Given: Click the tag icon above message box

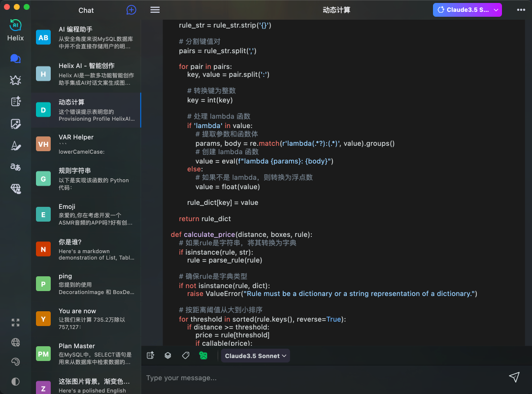Looking at the screenshot, I should [x=186, y=356].
